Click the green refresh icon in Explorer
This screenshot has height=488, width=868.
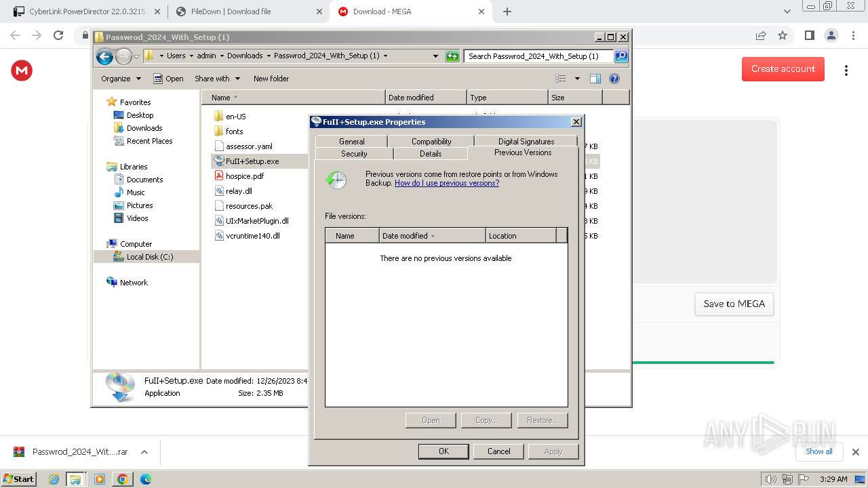point(452,56)
